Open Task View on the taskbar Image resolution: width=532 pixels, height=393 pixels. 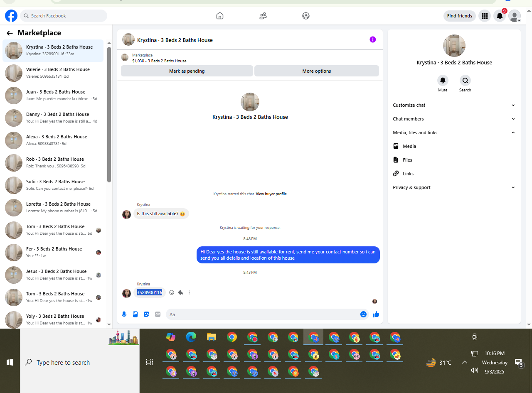(150, 362)
